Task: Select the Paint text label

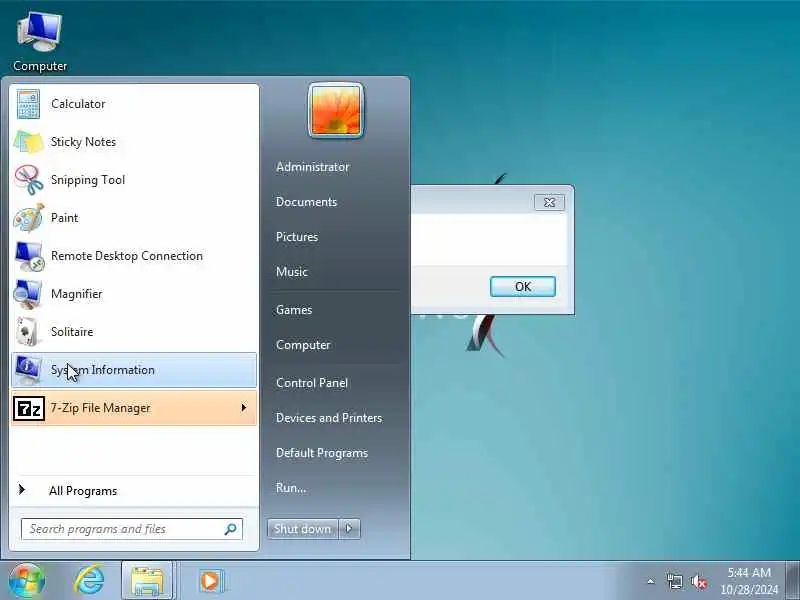Action: coord(64,218)
